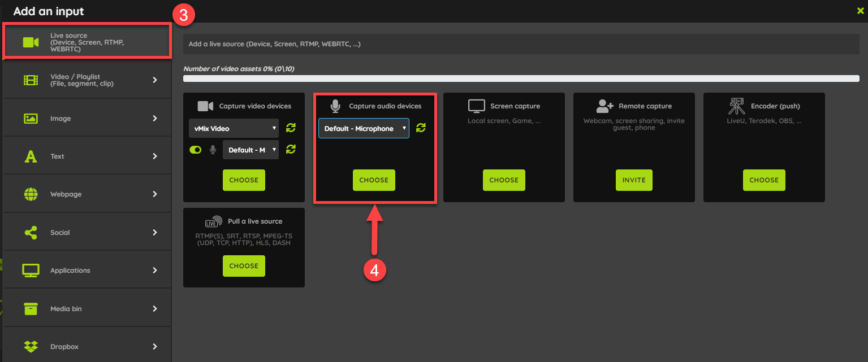Image resolution: width=868 pixels, height=362 pixels.
Task: Click the Text letter A icon
Action: pos(31,156)
